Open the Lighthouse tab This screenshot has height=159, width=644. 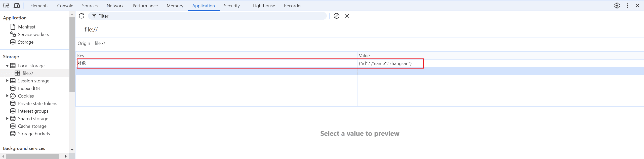[x=264, y=6]
